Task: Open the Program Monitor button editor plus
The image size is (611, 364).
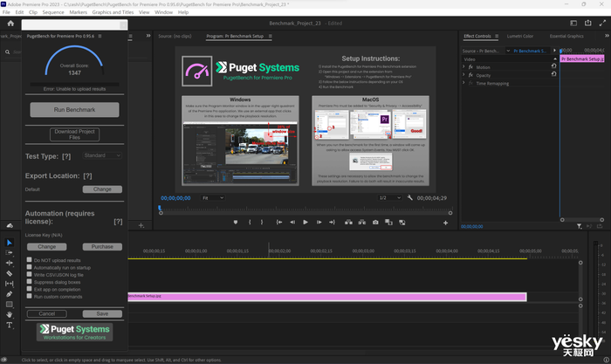Action: (445, 223)
